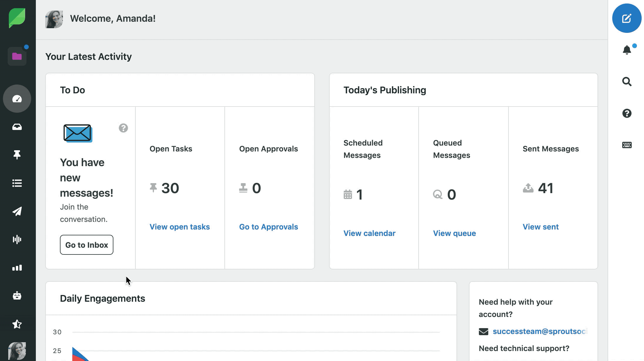Click the Sprout Social leaf logo
The width and height of the screenshot is (644, 361).
[x=17, y=18]
